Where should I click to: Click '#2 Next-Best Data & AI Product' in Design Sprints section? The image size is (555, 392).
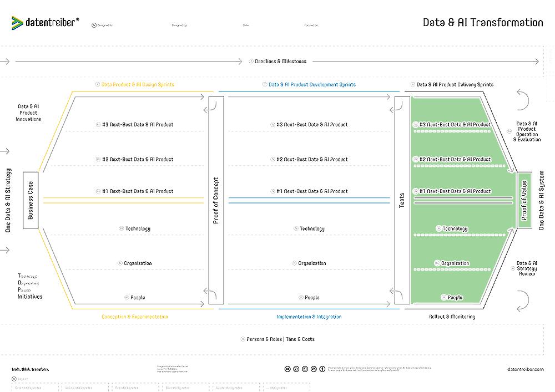(x=138, y=160)
